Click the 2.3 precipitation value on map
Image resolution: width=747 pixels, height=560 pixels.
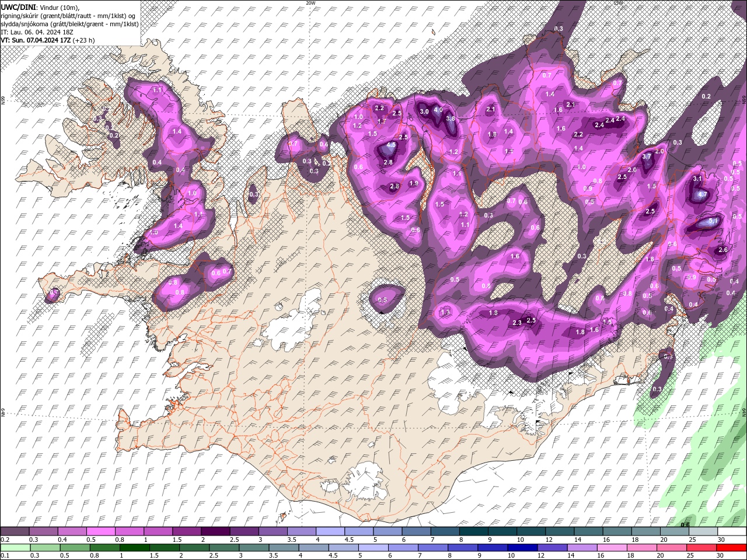(x=517, y=323)
